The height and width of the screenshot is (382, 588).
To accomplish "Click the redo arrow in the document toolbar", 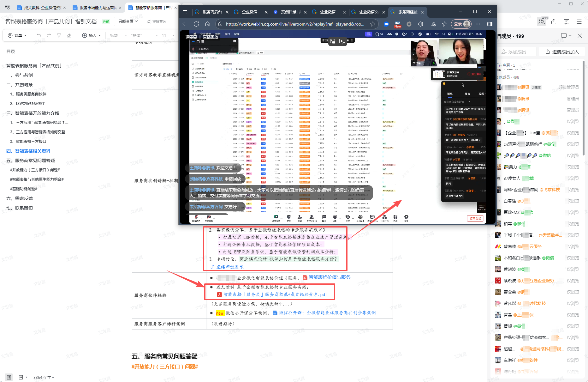I will 49,35.
